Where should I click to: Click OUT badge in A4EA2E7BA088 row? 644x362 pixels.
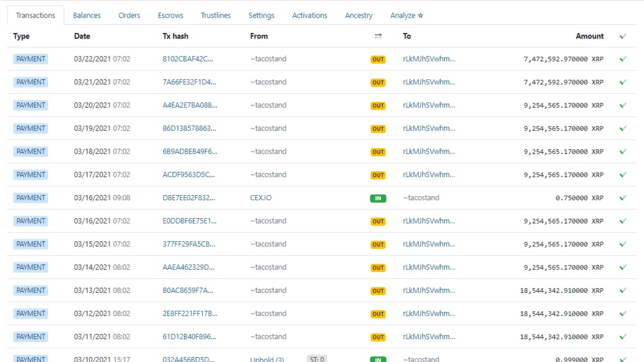[378, 106]
